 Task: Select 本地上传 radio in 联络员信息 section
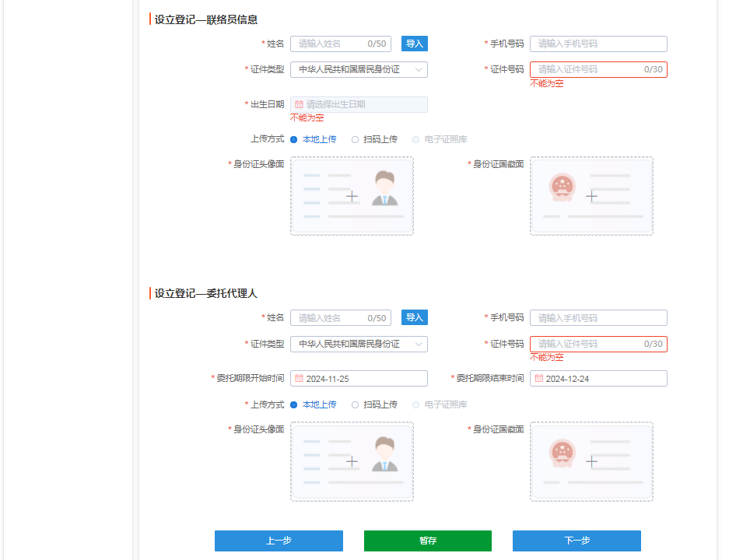[294, 139]
